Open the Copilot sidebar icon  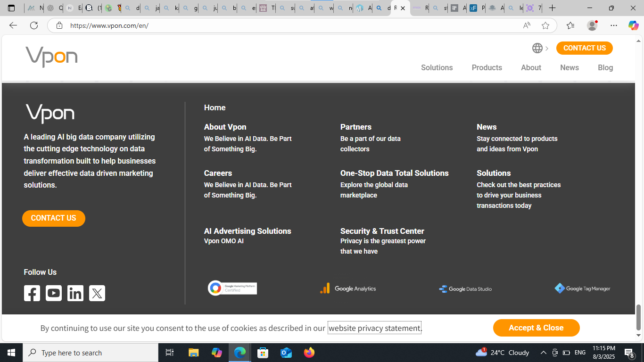(633, 25)
